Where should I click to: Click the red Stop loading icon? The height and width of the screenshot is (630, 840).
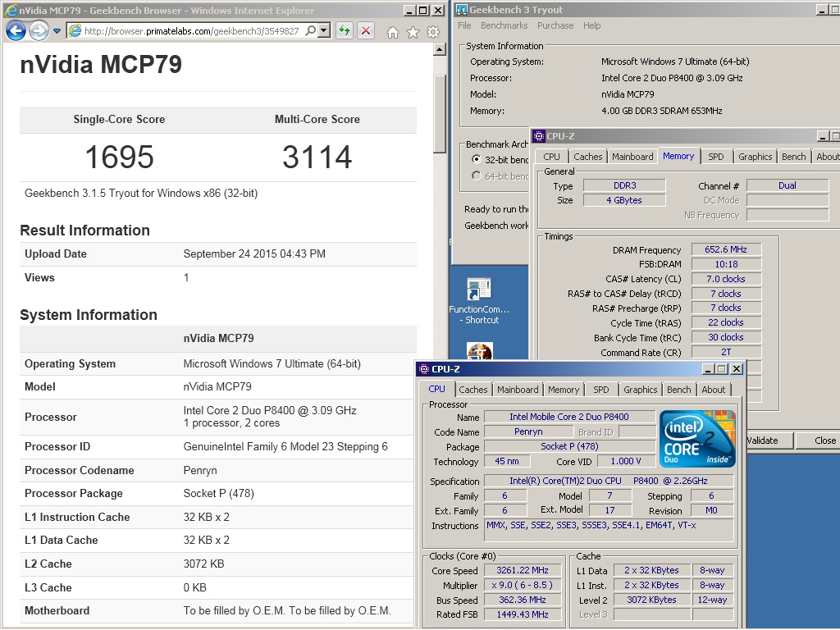[x=366, y=31]
